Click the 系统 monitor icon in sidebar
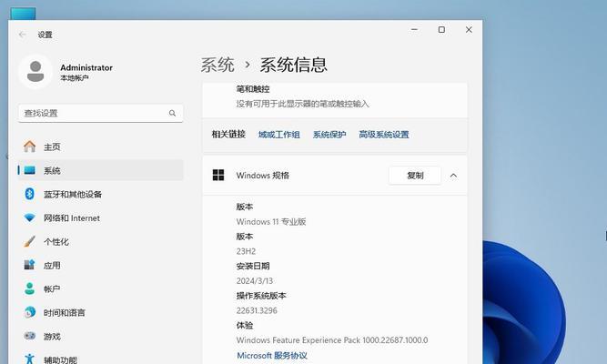Image resolution: width=607 pixels, height=364 pixels. pos(30,170)
